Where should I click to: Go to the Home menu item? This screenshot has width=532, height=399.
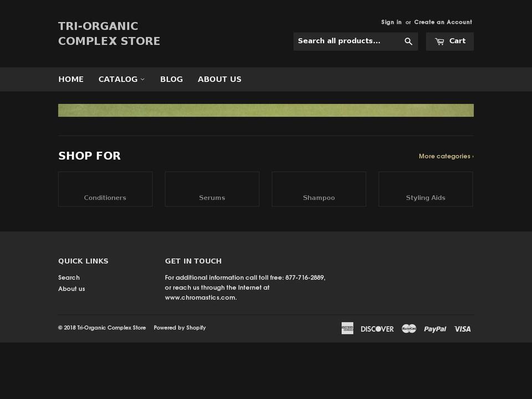(x=71, y=79)
